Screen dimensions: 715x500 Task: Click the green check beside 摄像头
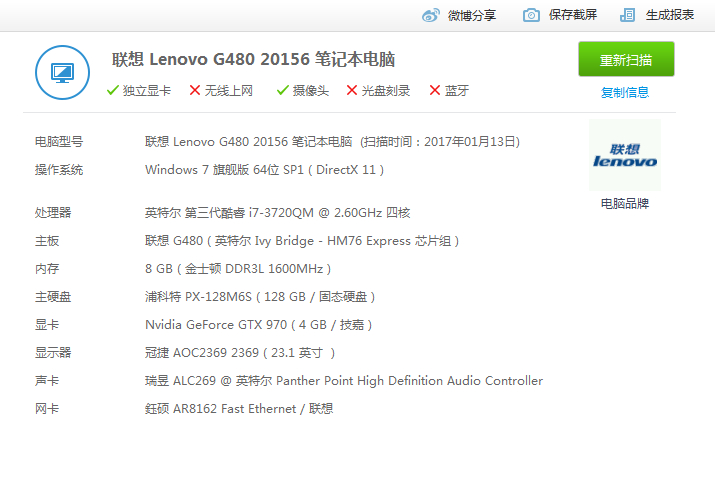point(283,90)
